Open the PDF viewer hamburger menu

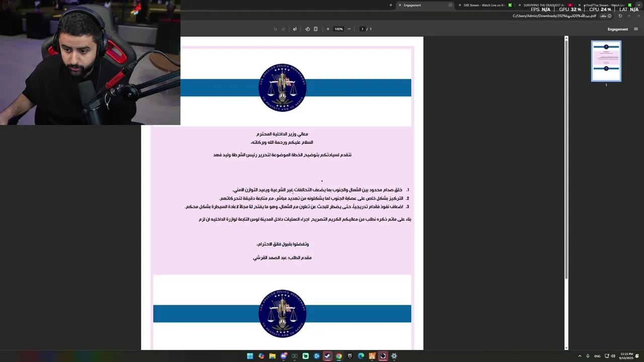tap(636, 29)
